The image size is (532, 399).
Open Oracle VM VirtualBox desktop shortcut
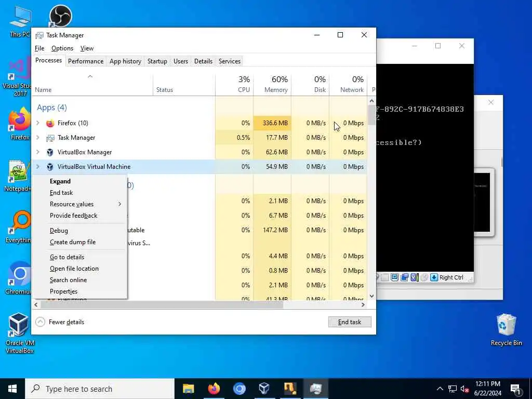click(x=19, y=333)
